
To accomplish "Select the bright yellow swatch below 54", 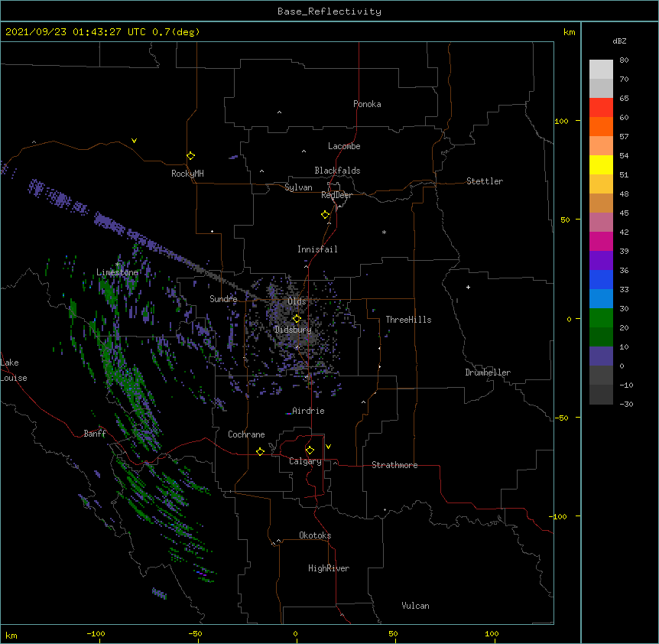I will tap(601, 164).
